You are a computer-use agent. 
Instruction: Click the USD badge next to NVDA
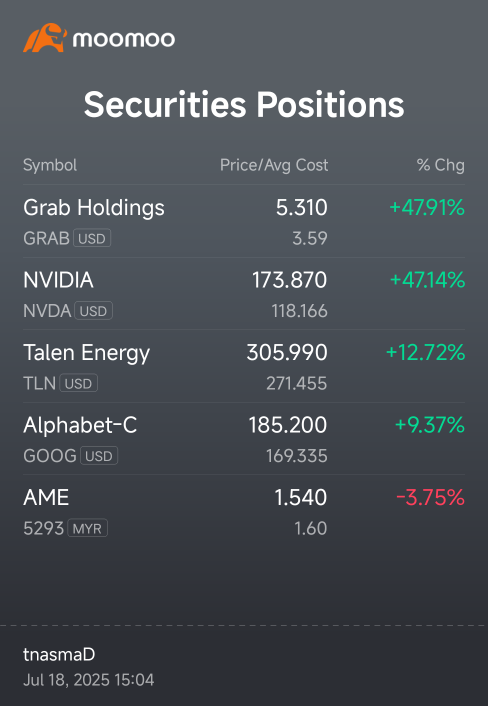pyautogui.click(x=93, y=311)
